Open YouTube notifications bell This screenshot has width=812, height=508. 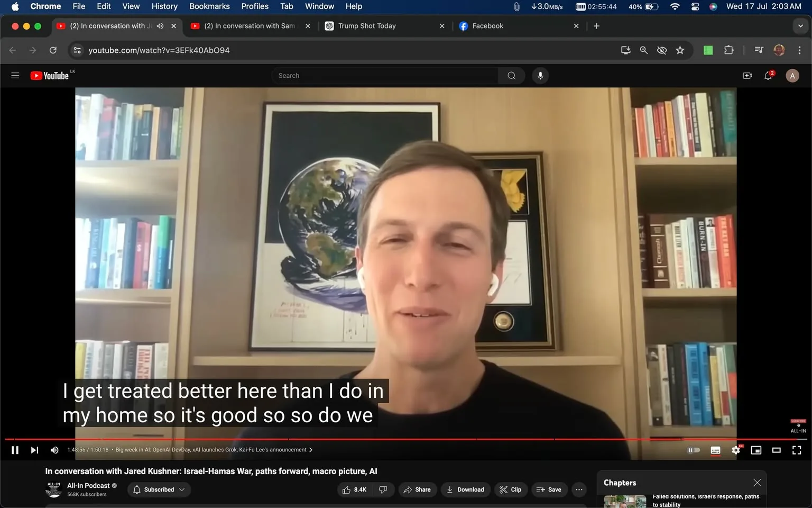coord(768,75)
